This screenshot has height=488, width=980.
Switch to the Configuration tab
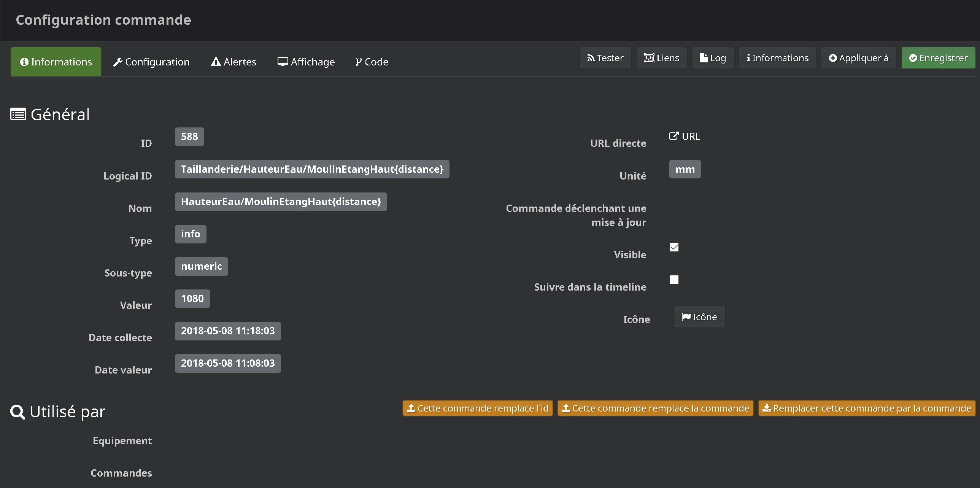click(x=151, y=62)
